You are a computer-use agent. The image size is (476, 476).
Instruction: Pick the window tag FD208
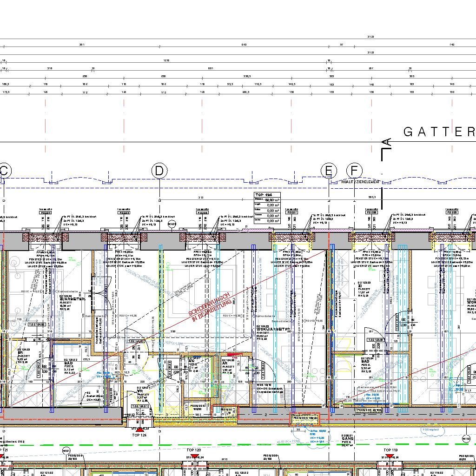372,213
